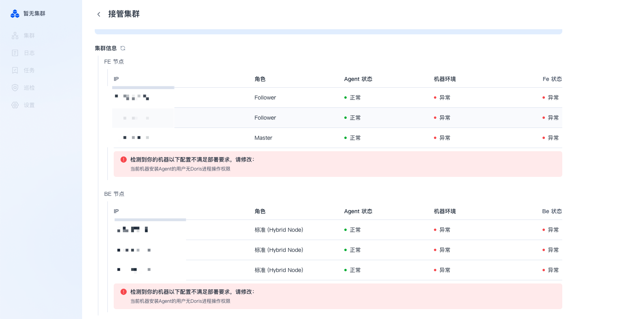Click the BE warning alert icon
This screenshot has height=319, width=644.
coord(124,292)
